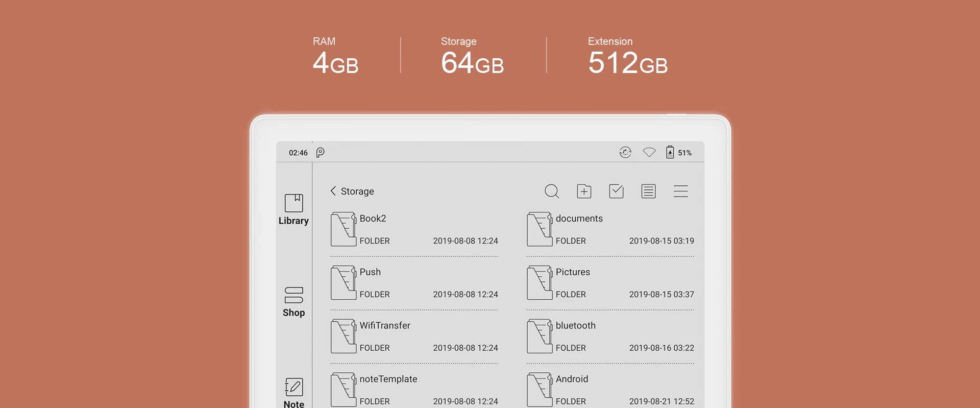Enable multi-select with the checkmark icon
Screen dimensions: 980x408
616,191
